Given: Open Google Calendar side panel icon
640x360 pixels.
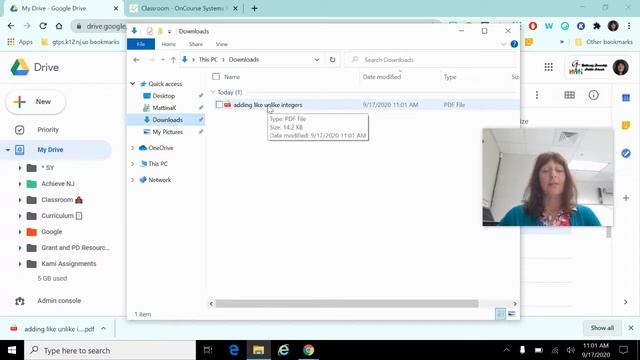Looking at the screenshot, I should (626, 98).
